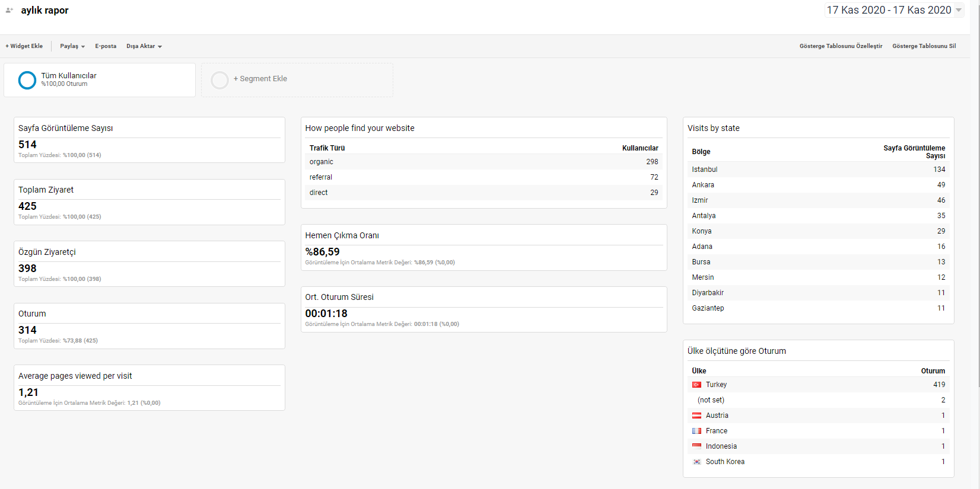Click the France flag icon
The height and width of the screenshot is (489, 980).
(696, 431)
